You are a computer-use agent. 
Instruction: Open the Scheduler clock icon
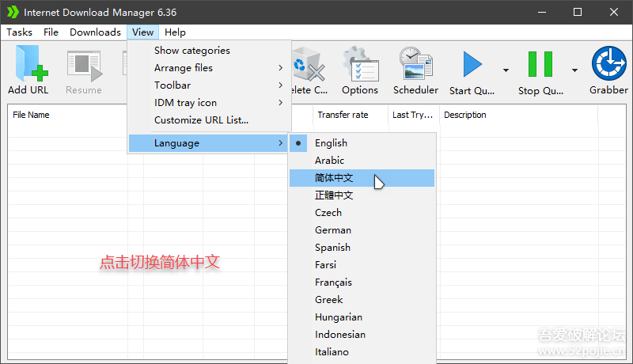tap(416, 63)
